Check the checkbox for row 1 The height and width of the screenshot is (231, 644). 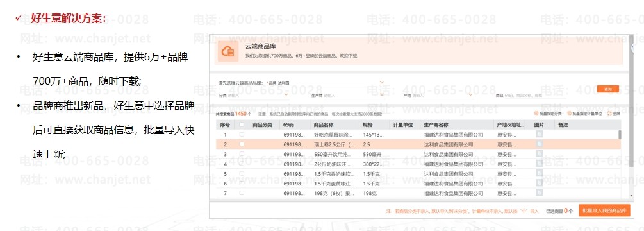click(x=242, y=134)
